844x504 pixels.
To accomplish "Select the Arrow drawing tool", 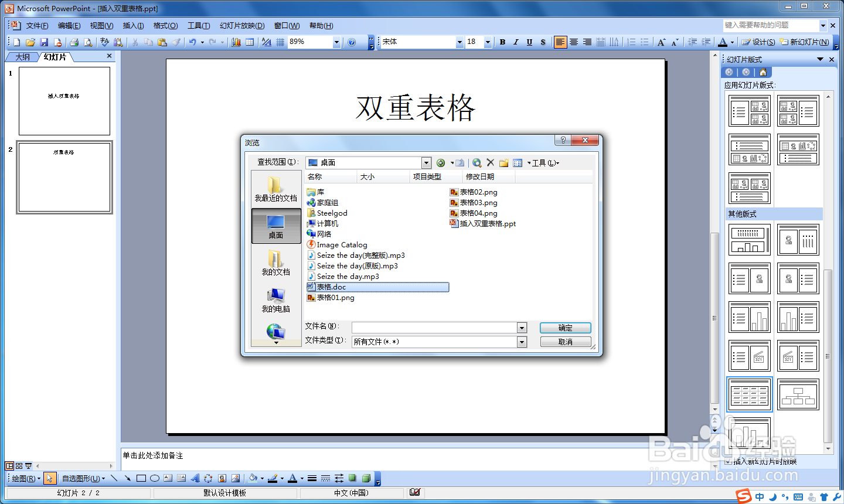I will [x=127, y=478].
